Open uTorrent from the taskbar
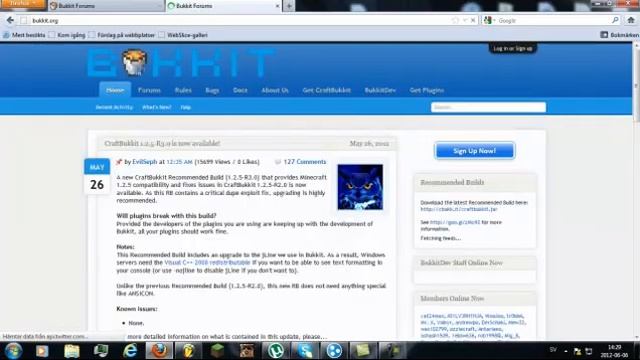Screen dimensions: 640x360 (x=276, y=351)
